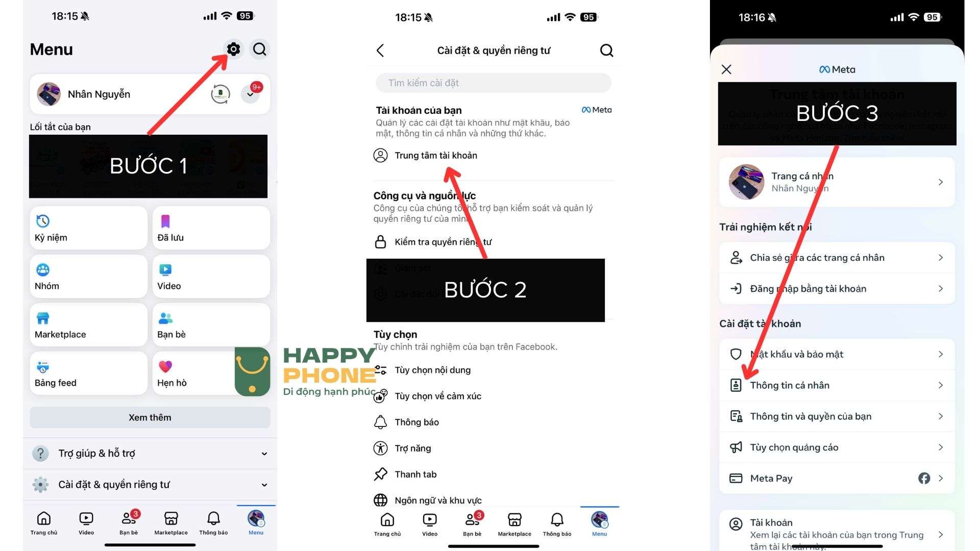980x551 pixels.
Task: Tap the Settings gear icon in Menu
Action: coord(234,49)
